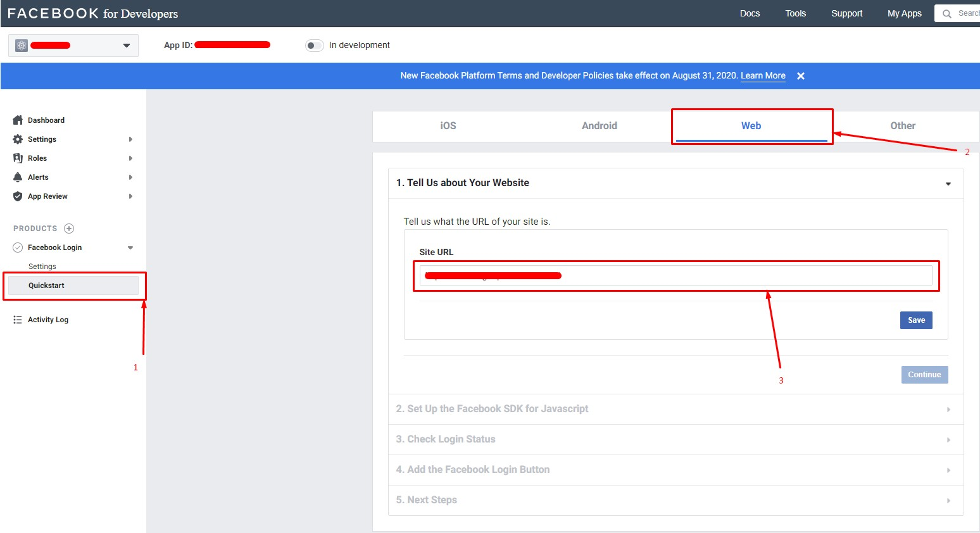Click the Roles icon in sidebar
Screen dimensions: 980x533
18,158
